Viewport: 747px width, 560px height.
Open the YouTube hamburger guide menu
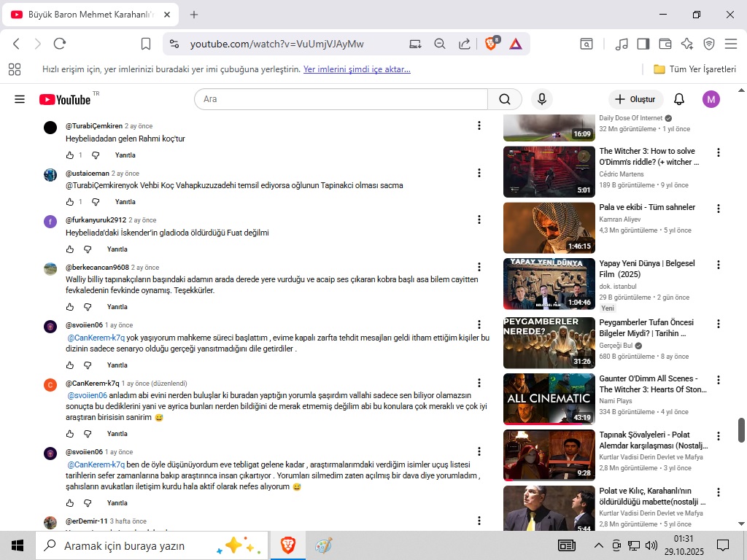pyautogui.click(x=20, y=99)
